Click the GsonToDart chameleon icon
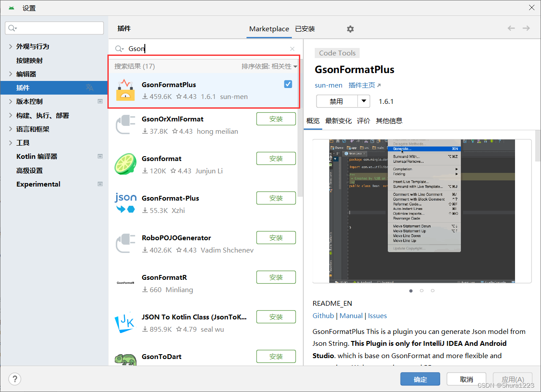Image resolution: width=541 pixels, height=392 pixels. [x=126, y=359]
